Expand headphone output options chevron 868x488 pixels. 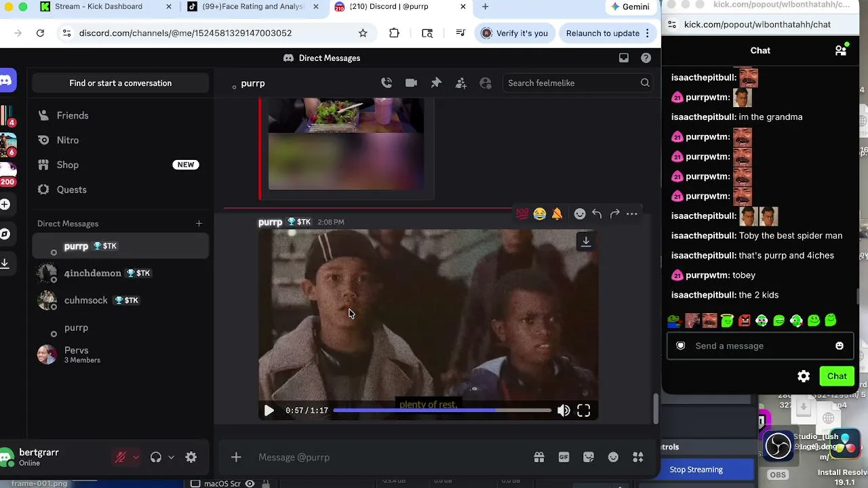click(171, 457)
